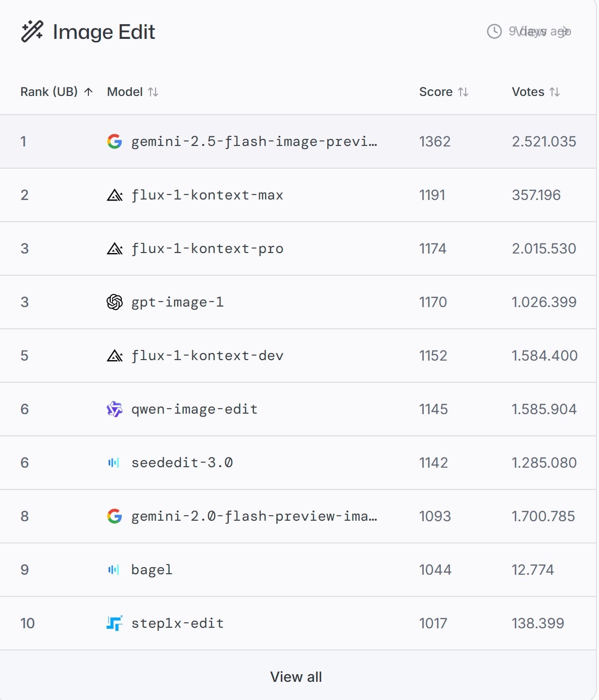
Task: Click the score value 1017
Action: click(x=433, y=623)
